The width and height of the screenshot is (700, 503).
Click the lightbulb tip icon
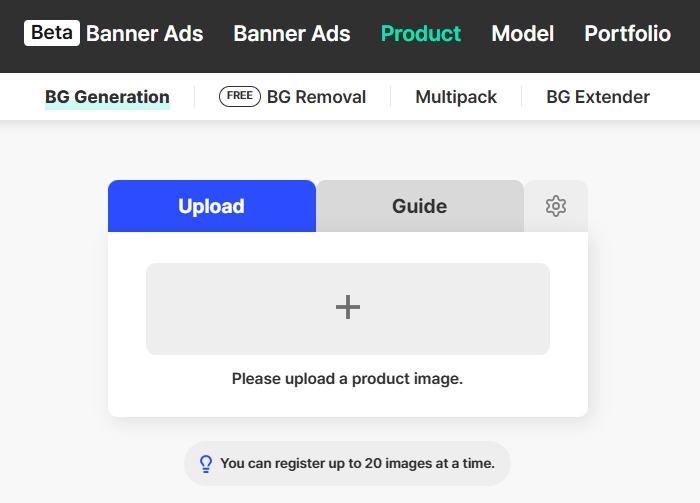(x=206, y=464)
